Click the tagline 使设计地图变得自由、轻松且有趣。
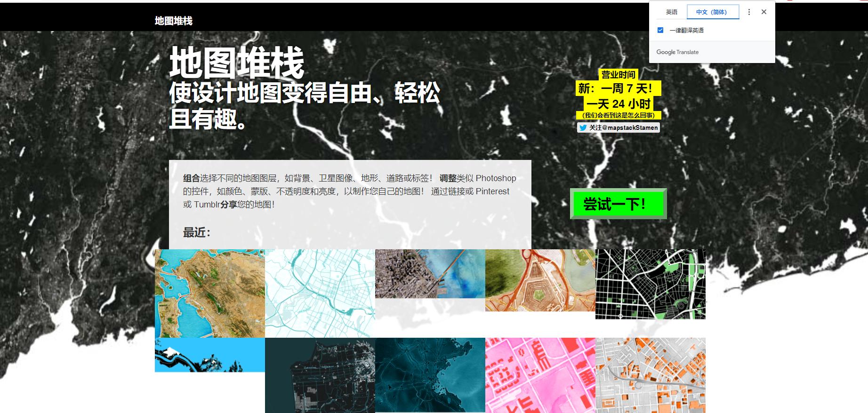868x413 pixels. click(305, 105)
